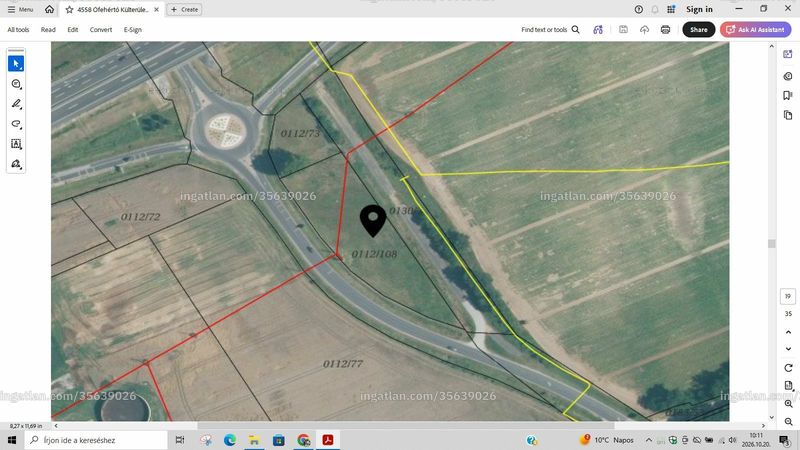Select the add comment tool

[x=16, y=84]
